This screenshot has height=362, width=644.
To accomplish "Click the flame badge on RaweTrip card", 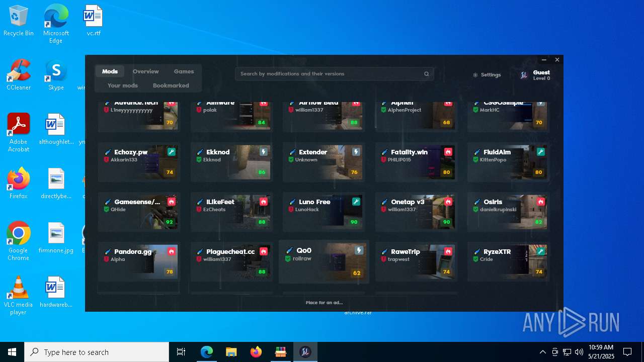I will 448,251.
